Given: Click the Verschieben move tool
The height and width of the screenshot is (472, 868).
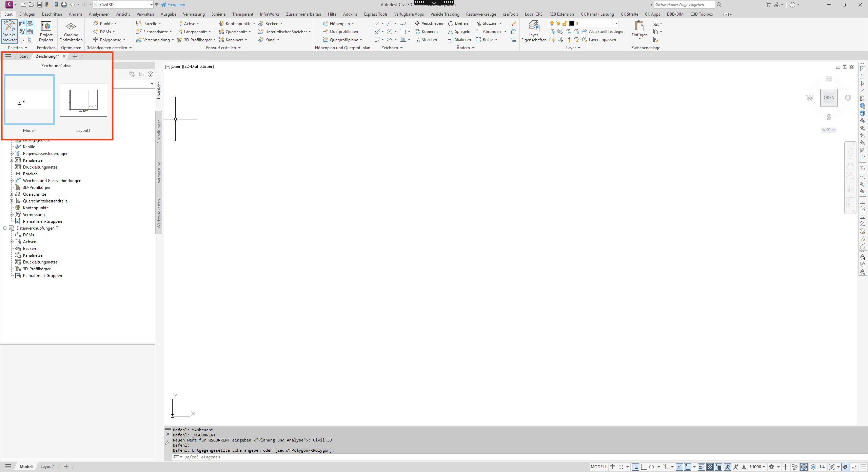Looking at the screenshot, I should coord(429,23).
